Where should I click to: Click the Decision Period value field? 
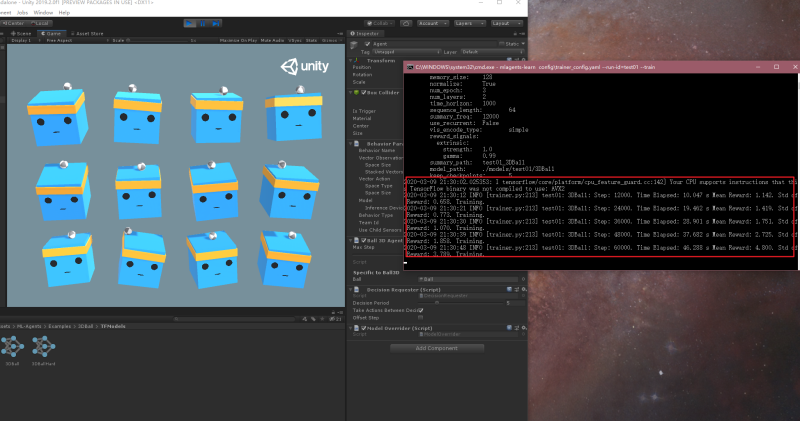click(x=515, y=303)
